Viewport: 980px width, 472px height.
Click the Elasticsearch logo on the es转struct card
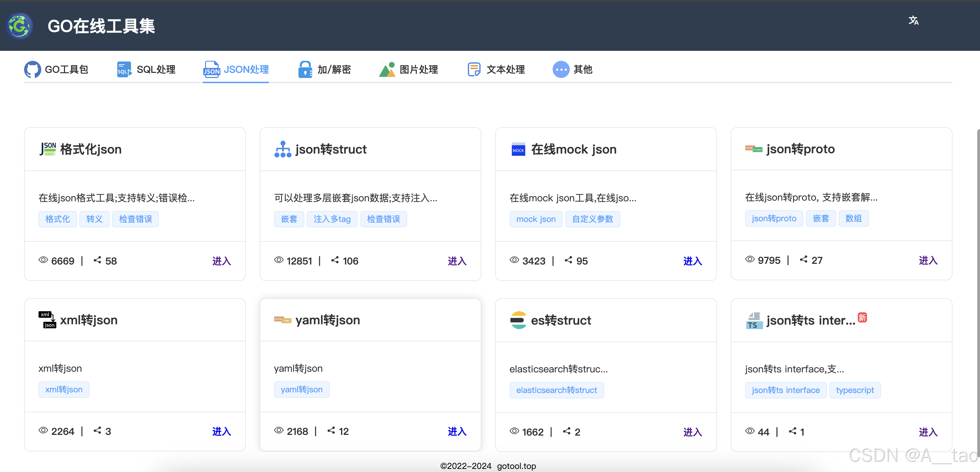pyautogui.click(x=518, y=321)
